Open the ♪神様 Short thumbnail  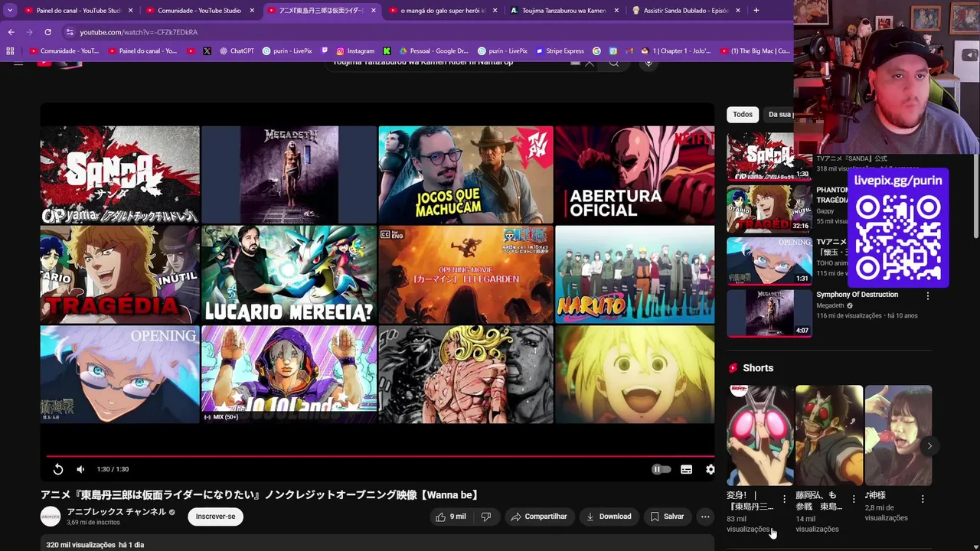(x=898, y=435)
